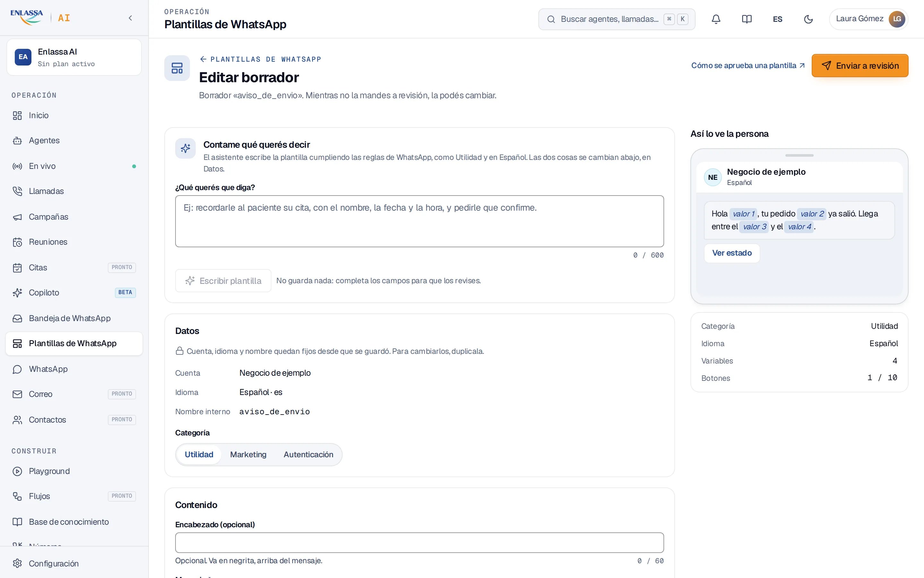Go to Plantillas de WhatsApp in sidebar

tap(74, 344)
